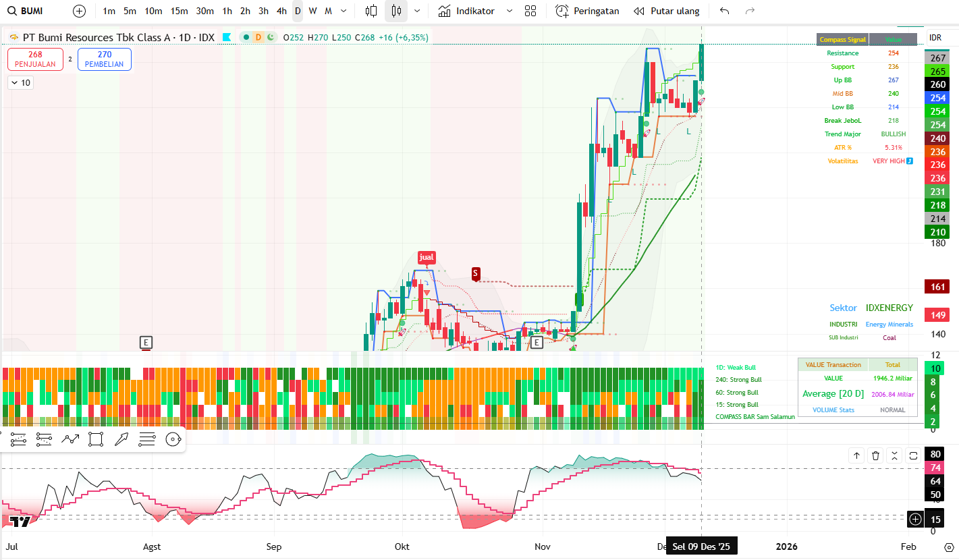Open the E earnings marker near November
This screenshot has height=560, width=959.
pyautogui.click(x=537, y=343)
